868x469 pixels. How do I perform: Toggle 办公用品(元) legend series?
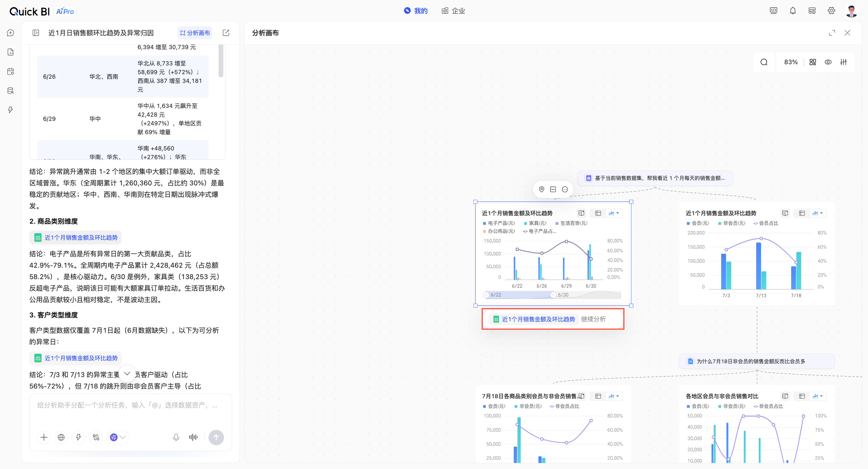click(x=499, y=231)
